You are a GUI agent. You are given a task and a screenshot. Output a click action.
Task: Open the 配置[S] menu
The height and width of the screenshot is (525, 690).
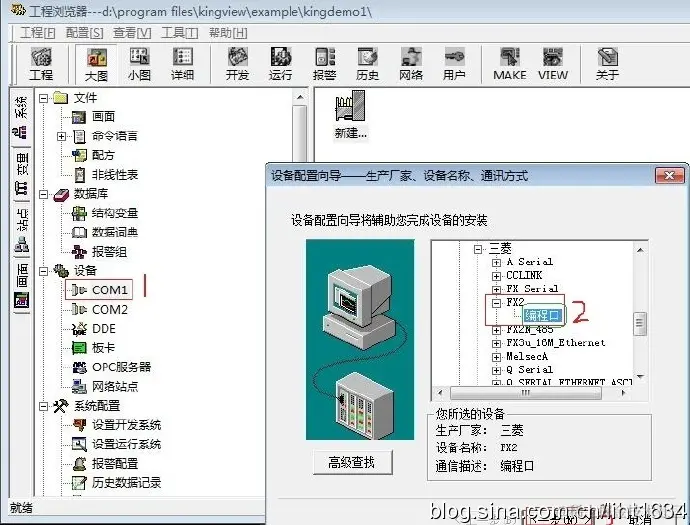[84, 33]
